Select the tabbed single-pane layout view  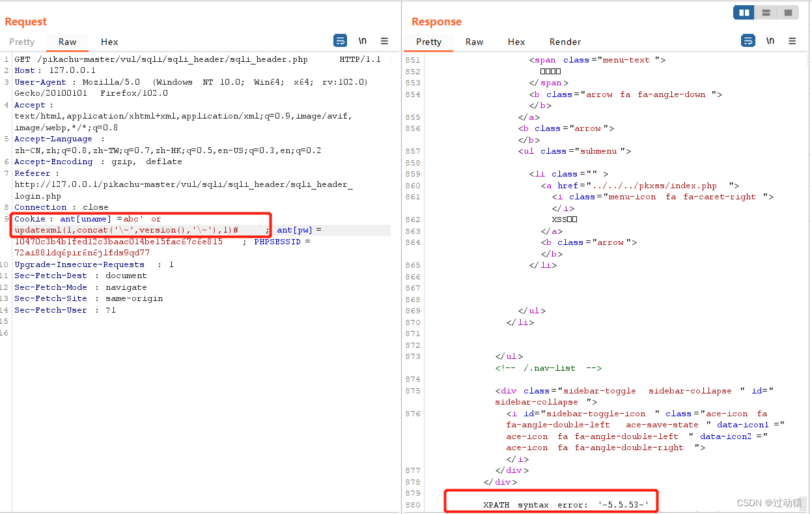coord(788,12)
